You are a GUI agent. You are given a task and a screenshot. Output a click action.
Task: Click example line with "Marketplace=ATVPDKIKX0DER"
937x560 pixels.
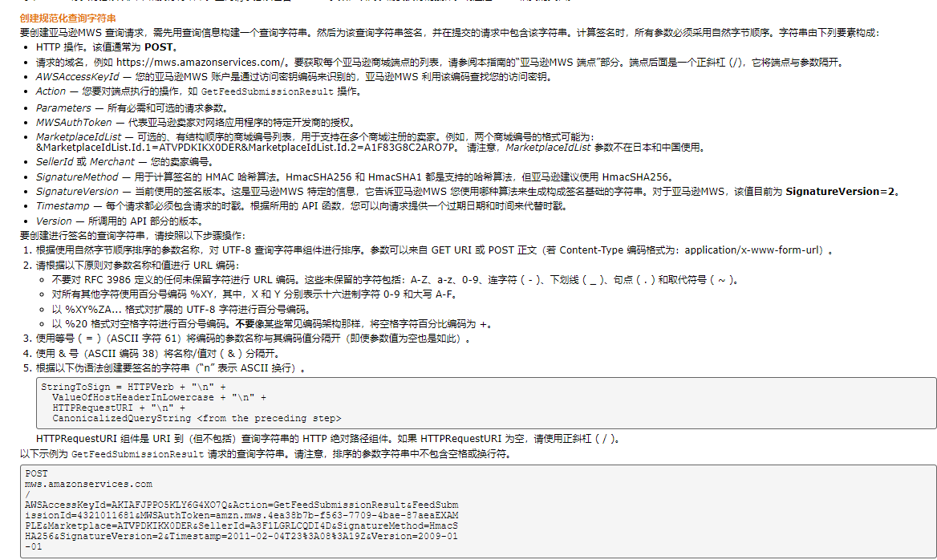point(241,526)
